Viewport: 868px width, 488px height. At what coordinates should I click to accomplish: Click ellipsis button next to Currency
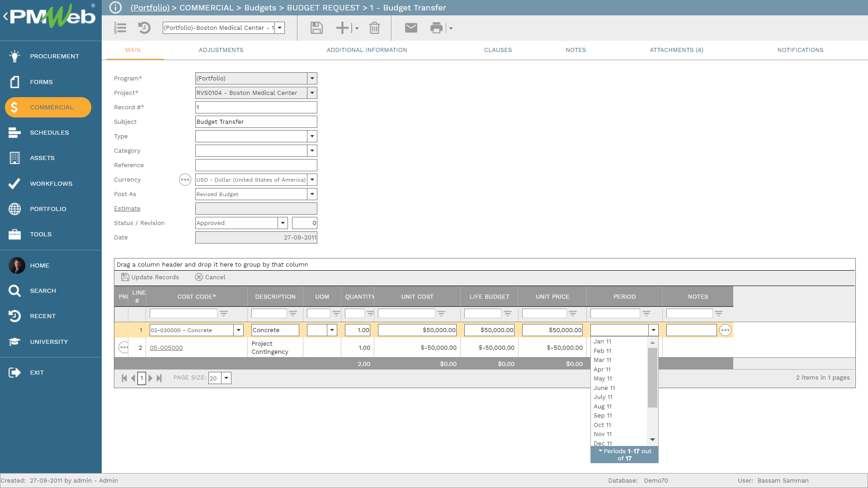click(x=185, y=180)
